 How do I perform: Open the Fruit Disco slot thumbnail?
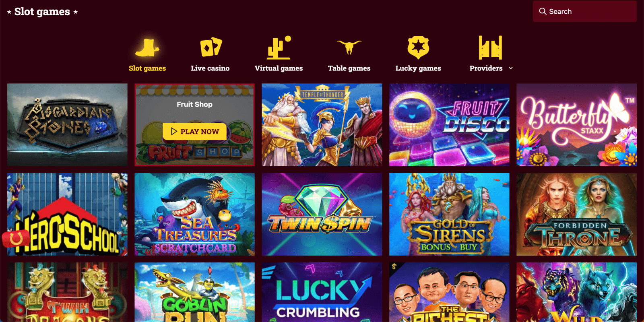[x=449, y=125]
